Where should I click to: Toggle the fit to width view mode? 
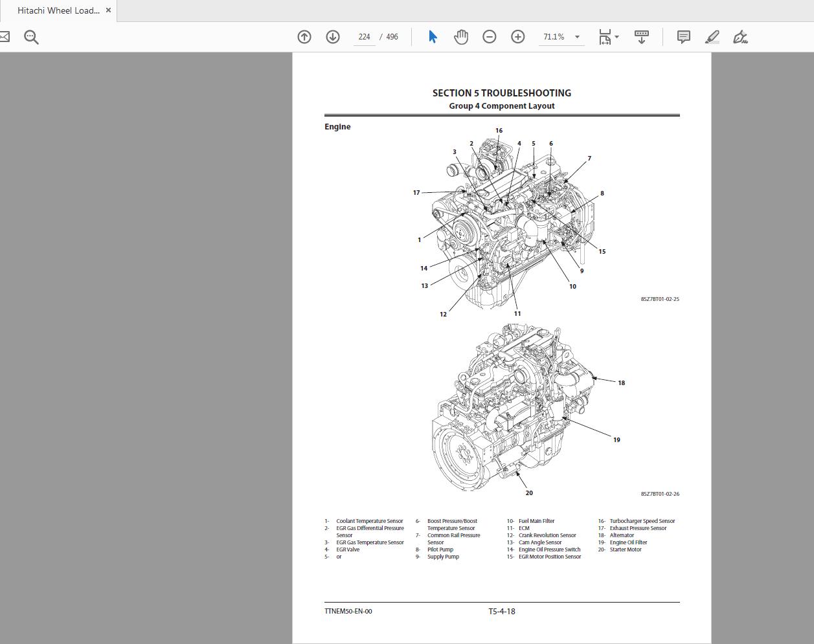coord(604,37)
